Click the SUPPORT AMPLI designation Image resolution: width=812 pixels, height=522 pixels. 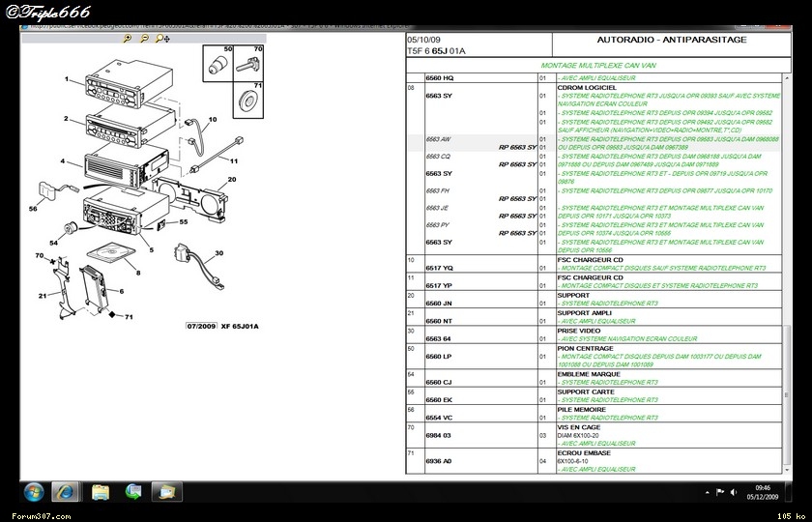coord(584,313)
